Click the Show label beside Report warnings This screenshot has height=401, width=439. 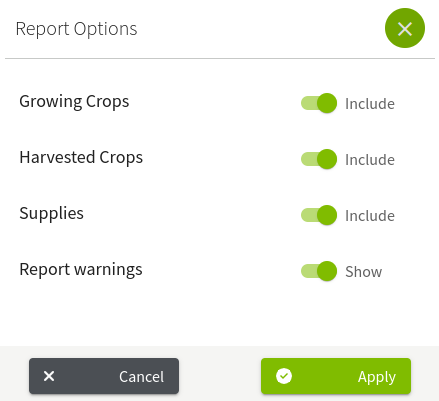pyautogui.click(x=364, y=272)
